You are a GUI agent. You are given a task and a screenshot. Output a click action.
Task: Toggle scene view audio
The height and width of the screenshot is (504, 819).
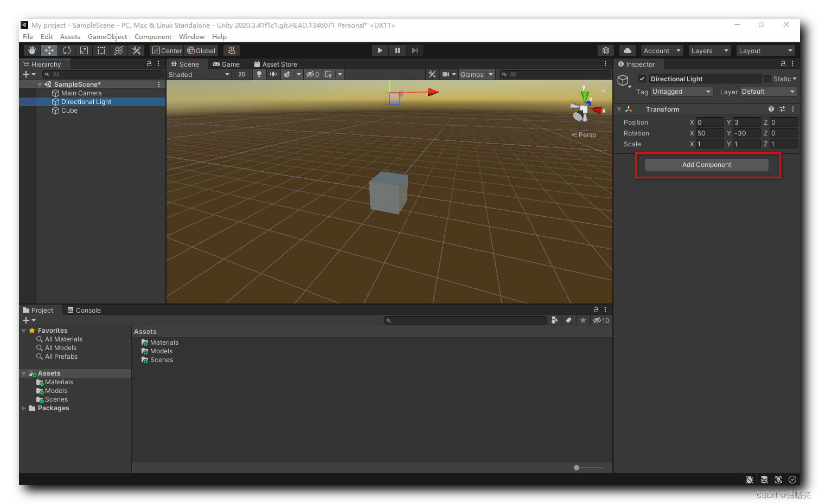tap(273, 74)
